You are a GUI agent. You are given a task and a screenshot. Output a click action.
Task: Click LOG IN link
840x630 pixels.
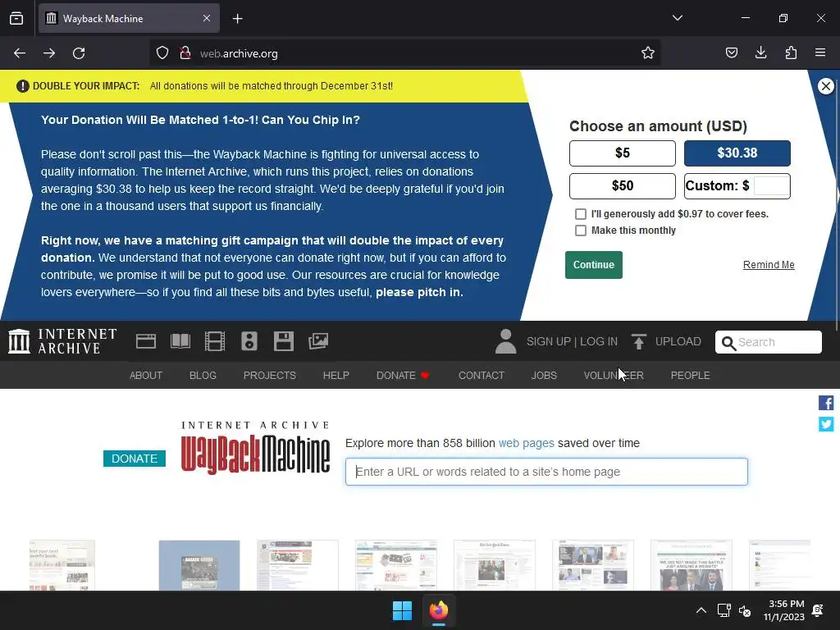click(598, 341)
